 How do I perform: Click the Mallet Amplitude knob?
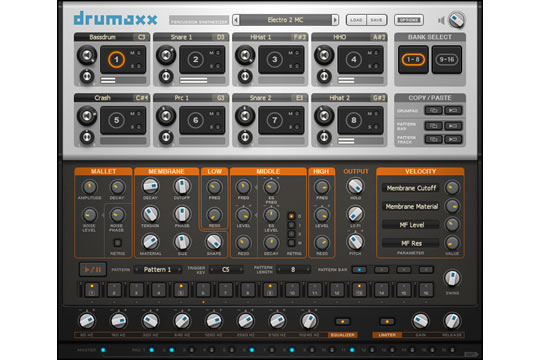[90, 187]
